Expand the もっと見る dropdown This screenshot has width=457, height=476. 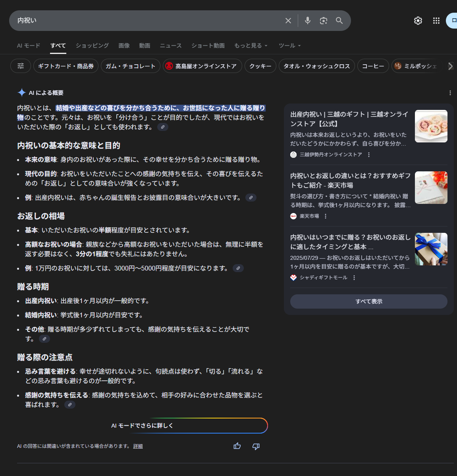(x=251, y=46)
